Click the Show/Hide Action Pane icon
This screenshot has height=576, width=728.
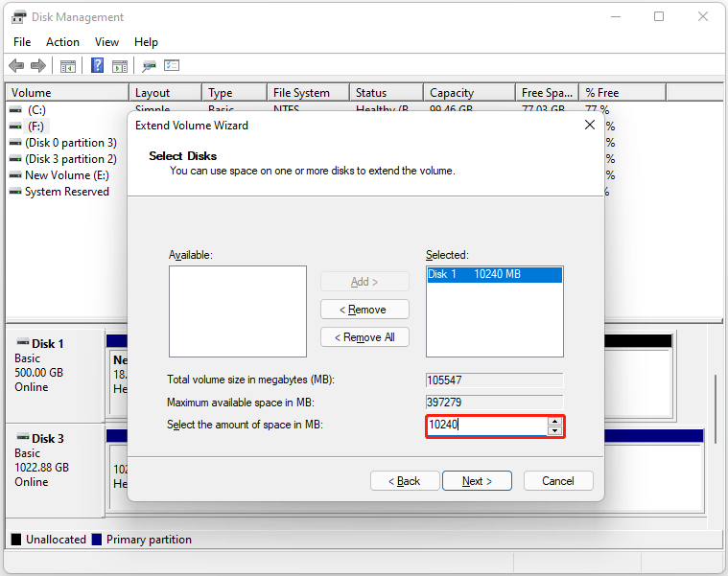[120, 66]
